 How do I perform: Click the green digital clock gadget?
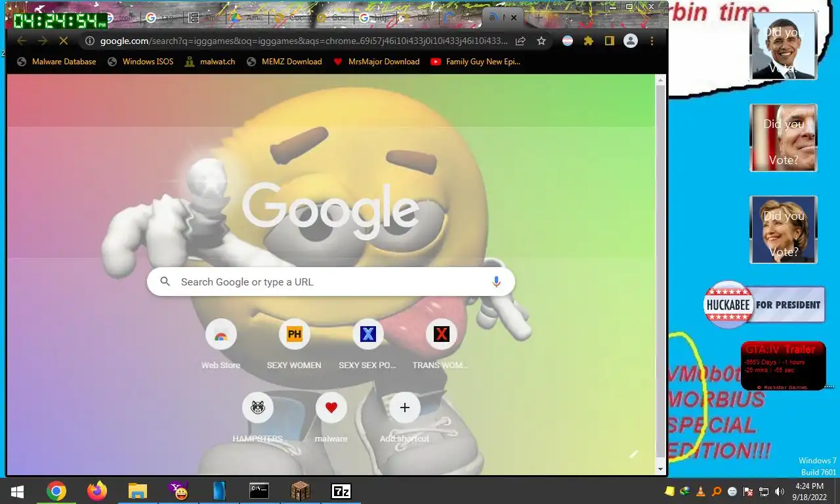tap(60, 20)
